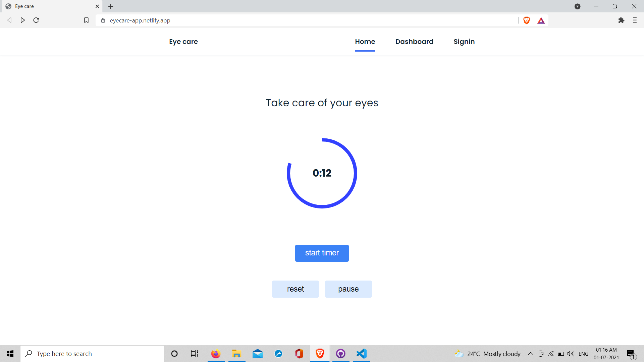Expand the hidden system tray icons chevron
The width and height of the screenshot is (644, 362).
[x=531, y=354]
